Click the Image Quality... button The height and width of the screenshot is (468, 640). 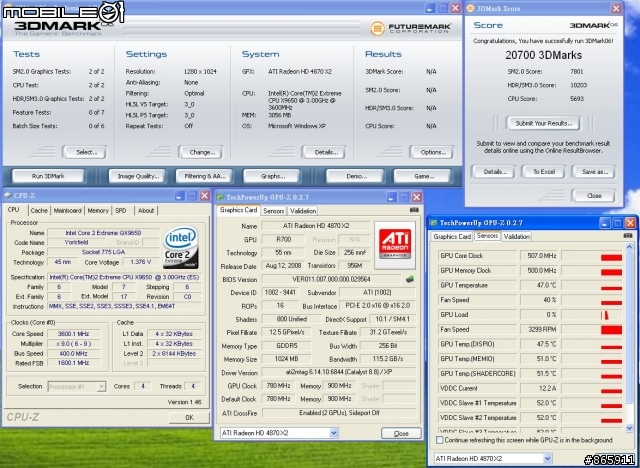tap(138, 177)
